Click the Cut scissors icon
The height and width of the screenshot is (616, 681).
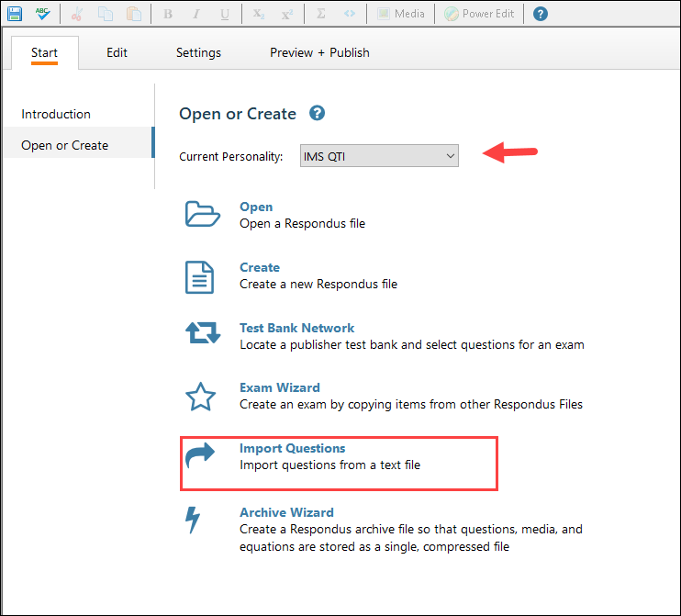[x=77, y=15]
